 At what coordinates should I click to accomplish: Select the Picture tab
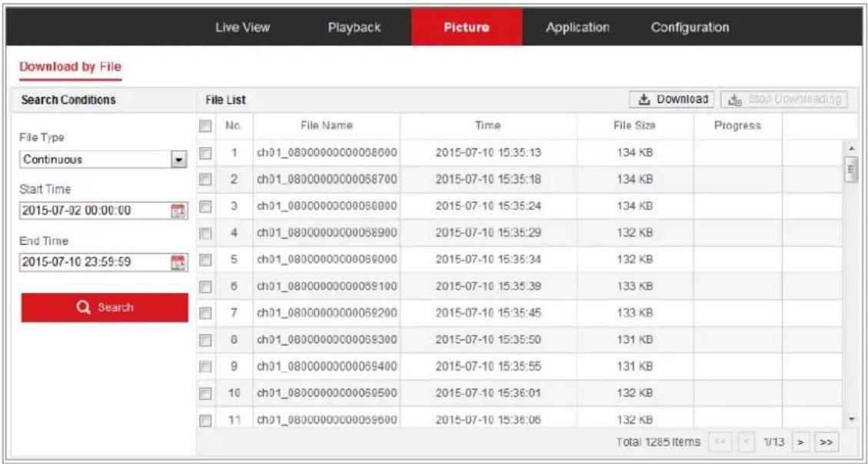[467, 27]
